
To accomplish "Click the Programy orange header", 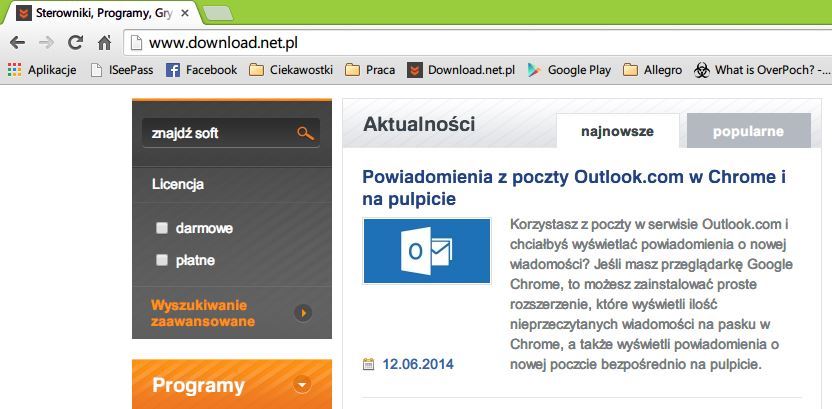I will [232, 384].
